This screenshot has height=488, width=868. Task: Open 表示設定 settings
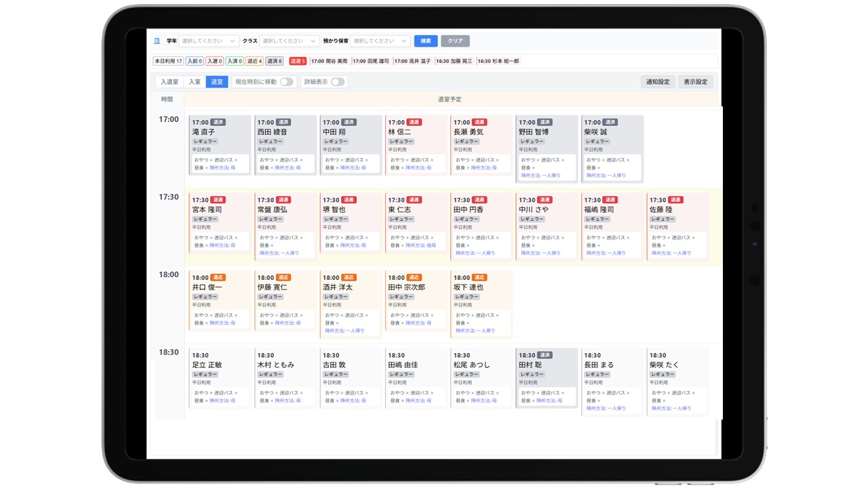[x=695, y=82]
